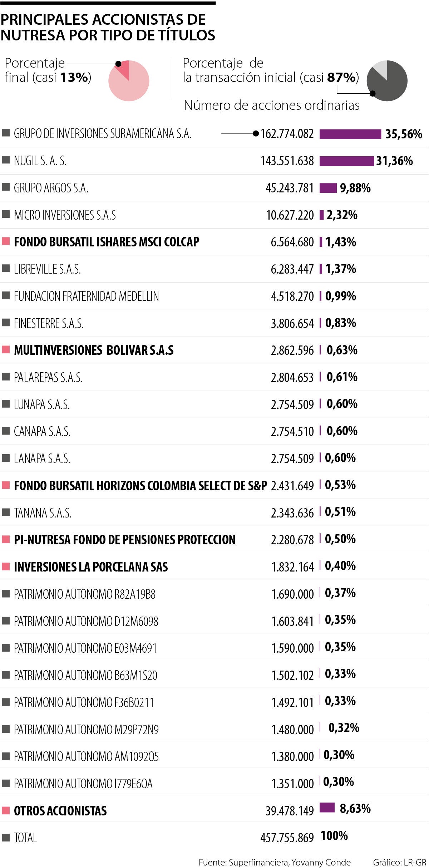This screenshot has height=868, width=429.
Task: Click the total share count 457.755.869
Action: 287,838
